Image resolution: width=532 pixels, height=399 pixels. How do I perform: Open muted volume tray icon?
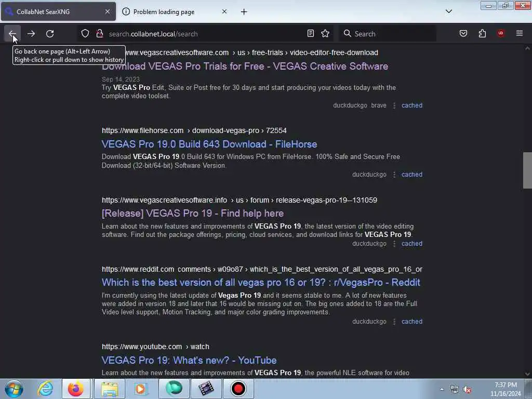(x=468, y=390)
